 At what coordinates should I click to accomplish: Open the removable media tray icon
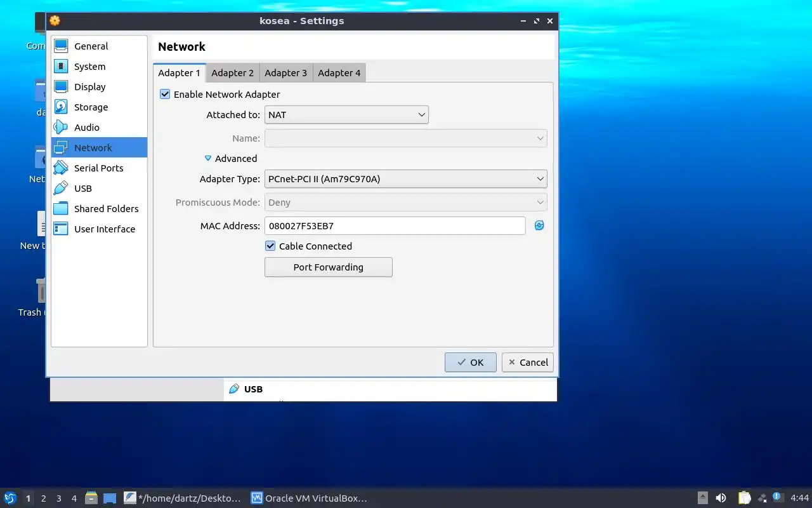click(x=702, y=498)
